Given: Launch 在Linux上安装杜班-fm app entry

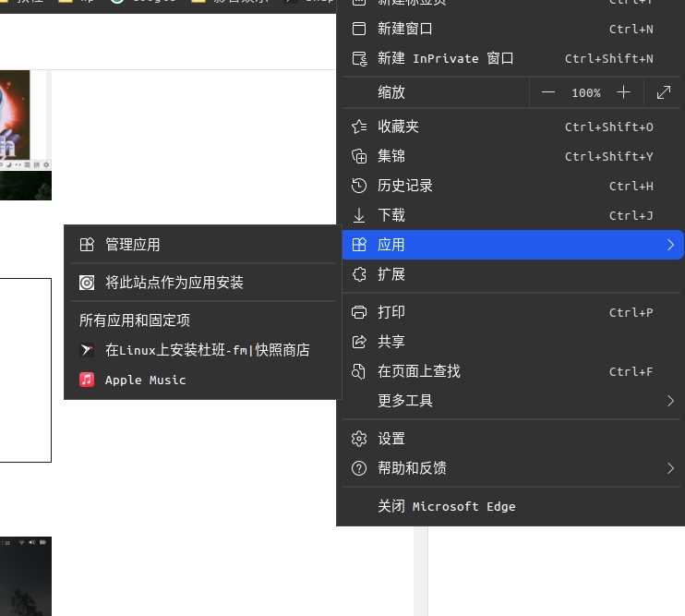Looking at the screenshot, I should point(203,350).
